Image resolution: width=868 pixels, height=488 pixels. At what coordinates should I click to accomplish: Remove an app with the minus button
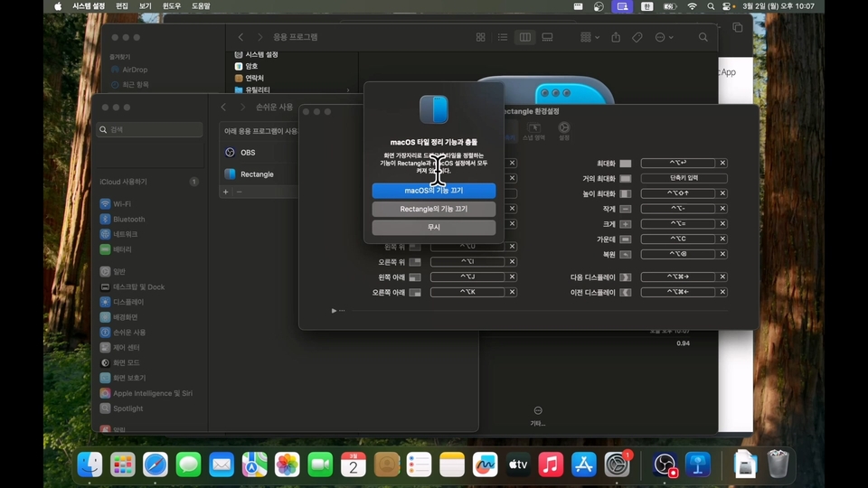tap(239, 192)
